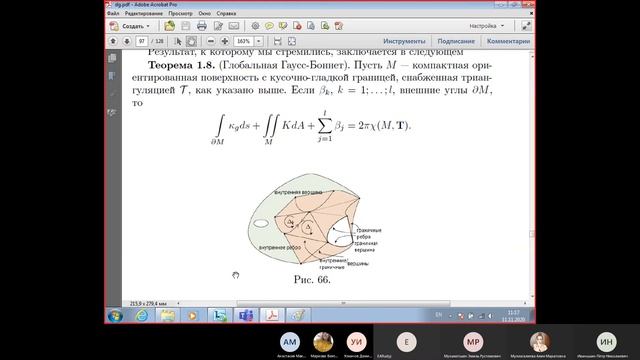Click the taskbar clock showing 11:57

(513, 316)
